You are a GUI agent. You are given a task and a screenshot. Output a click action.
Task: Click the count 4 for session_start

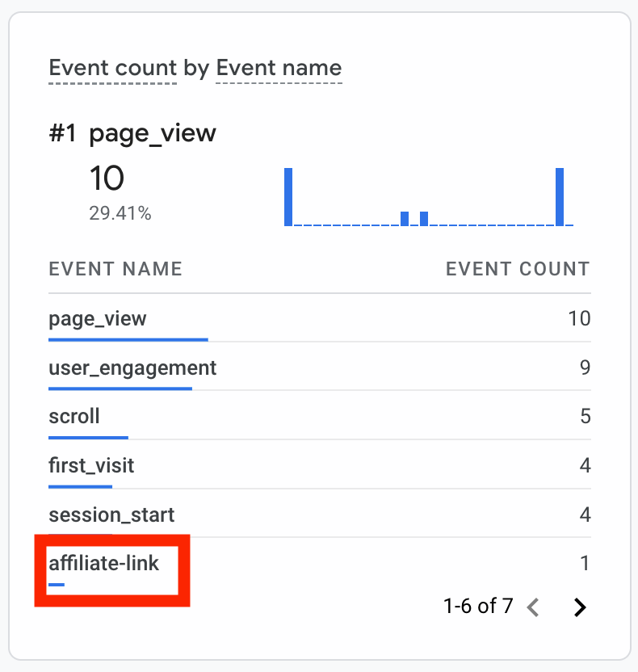(x=586, y=514)
